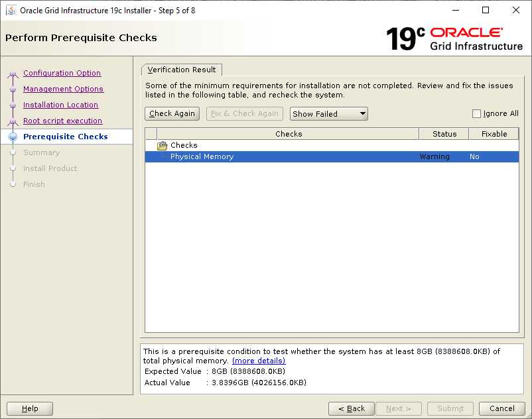Click the Next button

coord(398,408)
